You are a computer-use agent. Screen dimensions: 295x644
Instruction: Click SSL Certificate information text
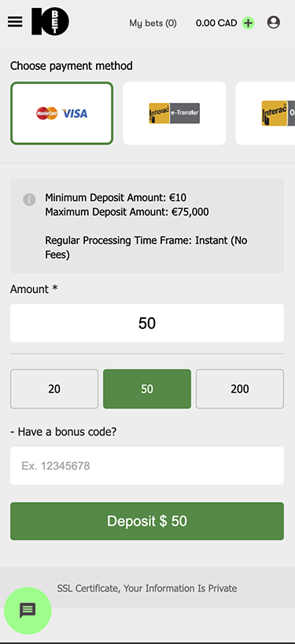(x=147, y=588)
